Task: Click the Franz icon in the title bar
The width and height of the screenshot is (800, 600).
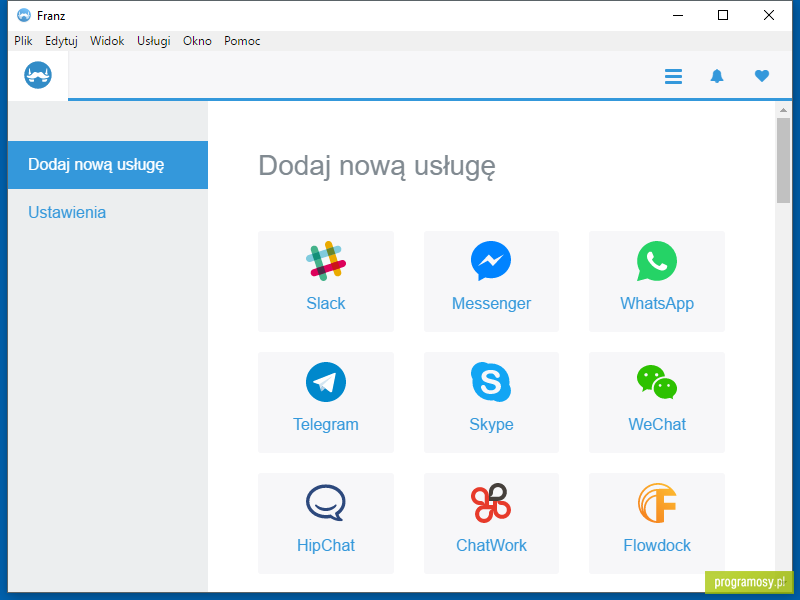Action: click(23, 15)
